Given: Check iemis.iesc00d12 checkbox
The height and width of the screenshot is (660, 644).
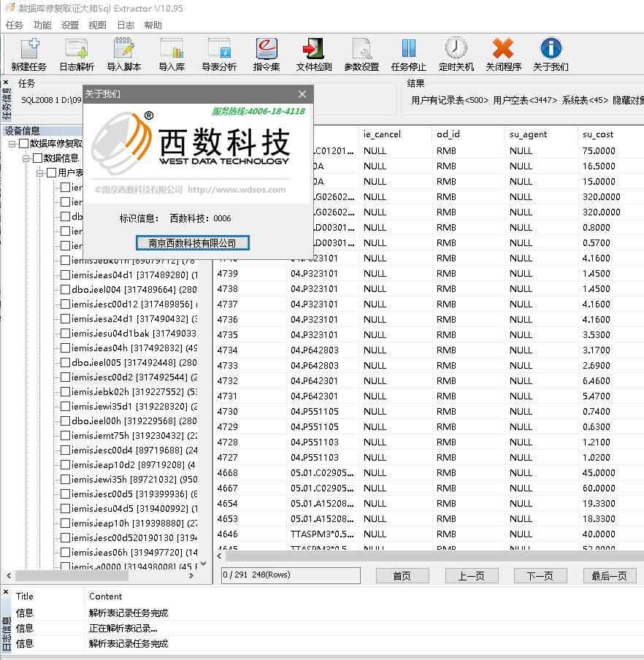Looking at the screenshot, I should tap(65, 304).
